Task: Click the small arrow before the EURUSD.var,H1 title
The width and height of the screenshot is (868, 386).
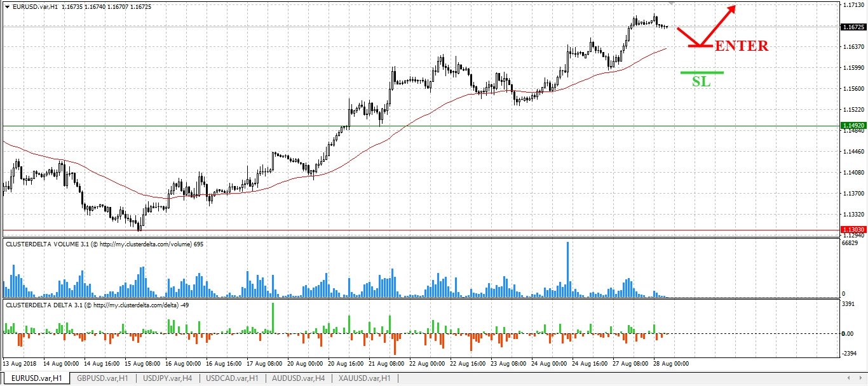Action: click(x=7, y=6)
